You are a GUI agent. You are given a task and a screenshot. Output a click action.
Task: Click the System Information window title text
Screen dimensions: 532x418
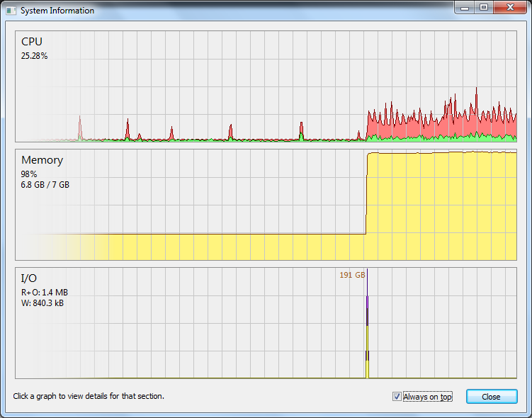[x=57, y=11]
